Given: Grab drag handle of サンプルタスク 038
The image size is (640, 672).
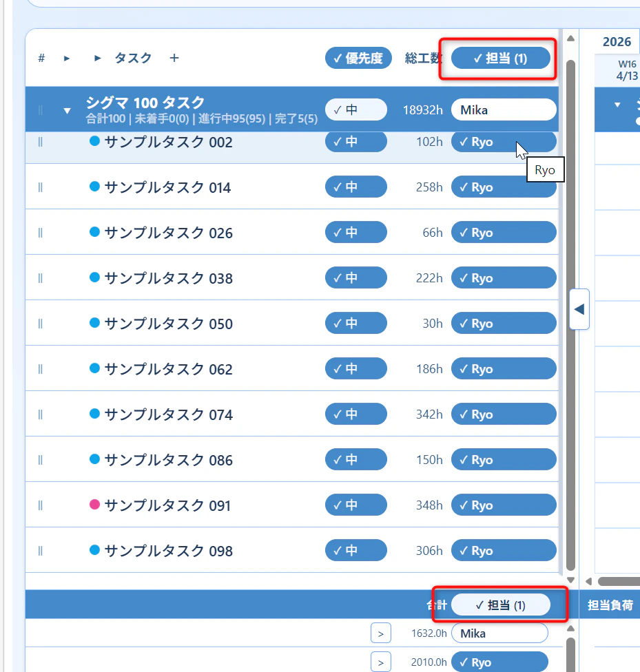Looking at the screenshot, I should pos(41,278).
